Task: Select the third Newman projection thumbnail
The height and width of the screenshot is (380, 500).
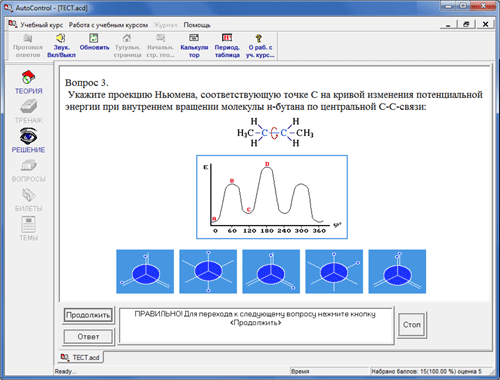Action: click(x=271, y=271)
